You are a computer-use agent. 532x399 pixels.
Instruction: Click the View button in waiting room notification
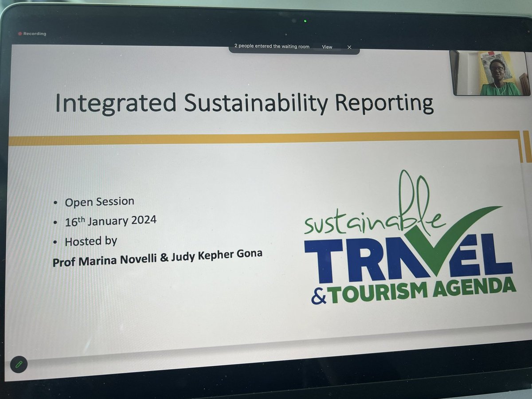click(327, 47)
